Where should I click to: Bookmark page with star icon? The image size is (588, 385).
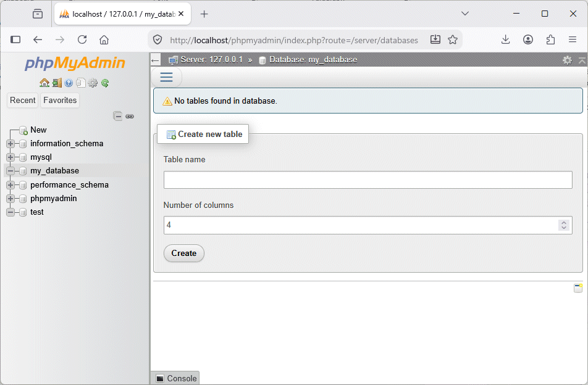click(x=453, y=39)
